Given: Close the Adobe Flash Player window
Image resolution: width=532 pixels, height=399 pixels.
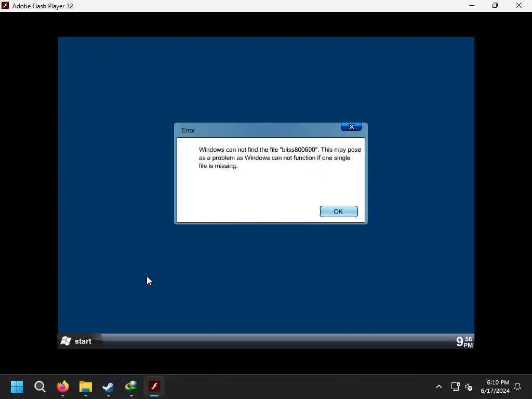Looking at the screenshot, I should (x=519, y=6).
